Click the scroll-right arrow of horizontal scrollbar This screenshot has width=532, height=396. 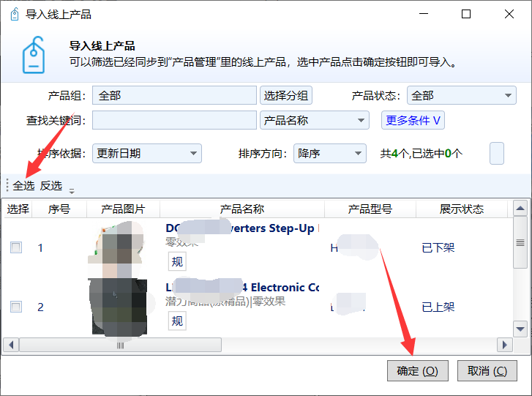pos(504,345)
